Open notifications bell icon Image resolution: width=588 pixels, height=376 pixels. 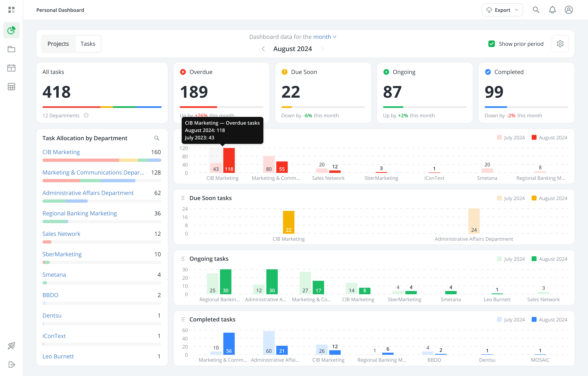(552, 10)
